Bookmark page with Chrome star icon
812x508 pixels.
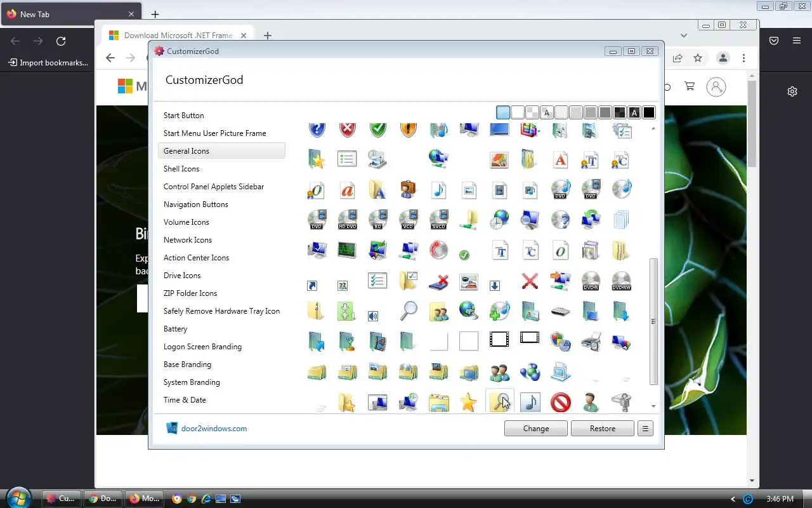coord(698,58)
